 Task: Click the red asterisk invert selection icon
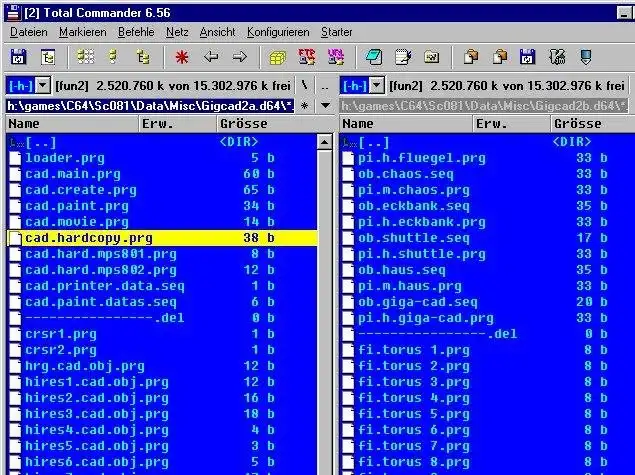[x=182, y=57]
